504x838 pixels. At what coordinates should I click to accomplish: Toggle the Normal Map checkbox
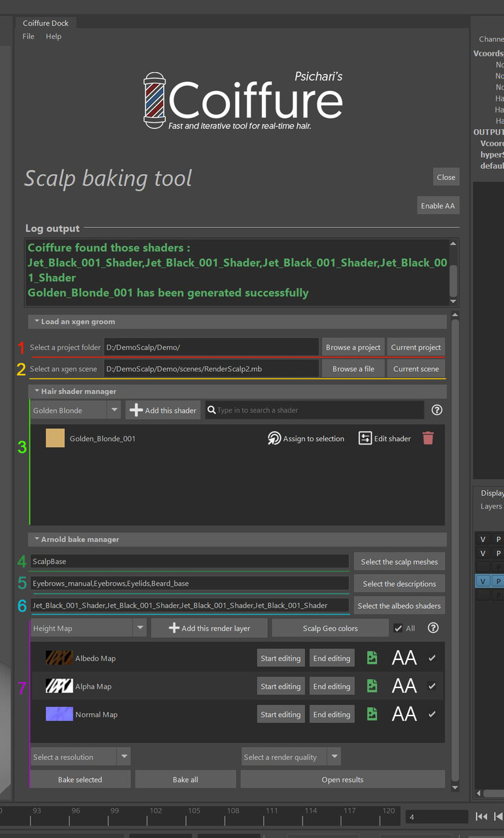[x=432, y=714]
